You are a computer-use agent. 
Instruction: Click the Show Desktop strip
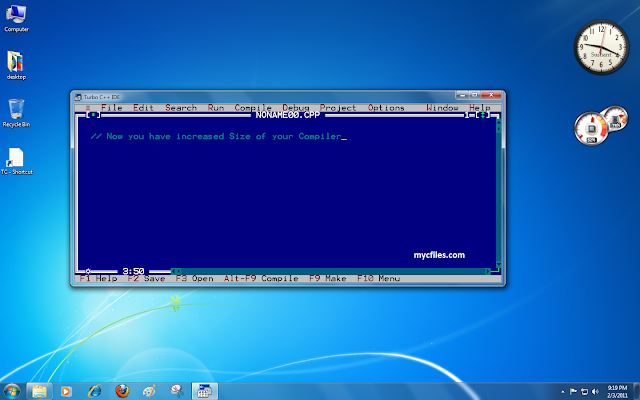[x=637, y=391]
